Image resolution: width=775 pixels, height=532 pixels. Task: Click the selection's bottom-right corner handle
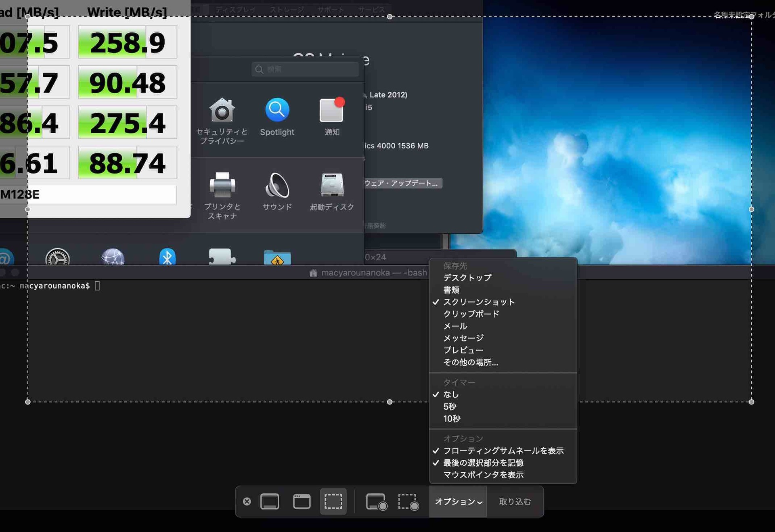(752, 402)
